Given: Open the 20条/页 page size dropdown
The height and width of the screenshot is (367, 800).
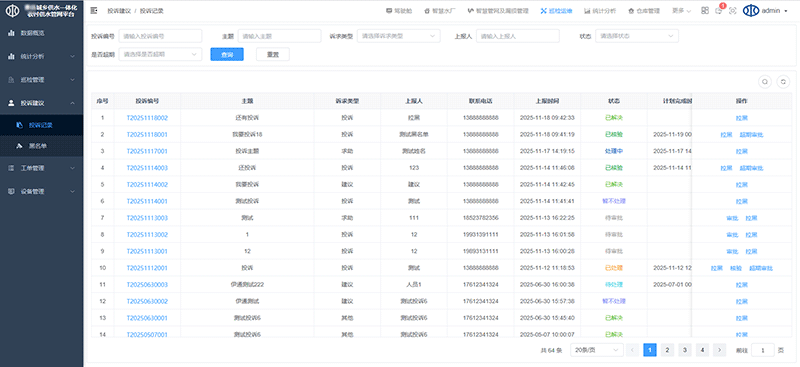Looking at the screenshot, I should 597,350.
